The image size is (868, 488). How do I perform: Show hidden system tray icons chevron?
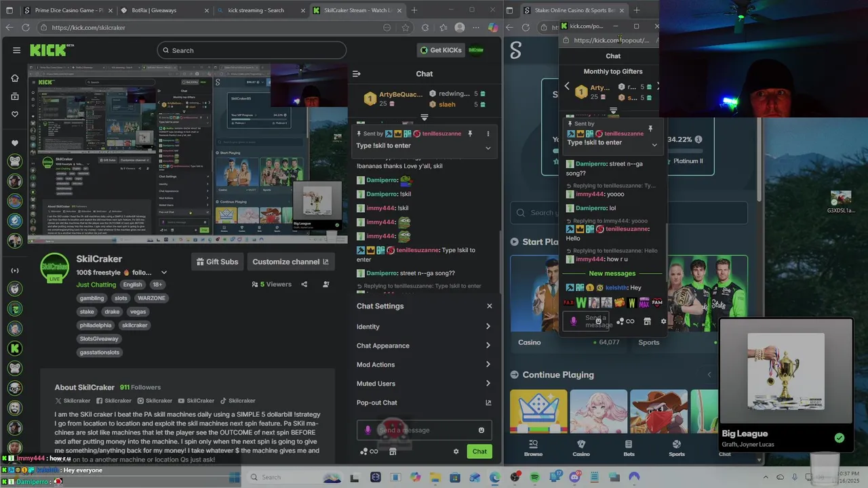(x=765, y=477)
